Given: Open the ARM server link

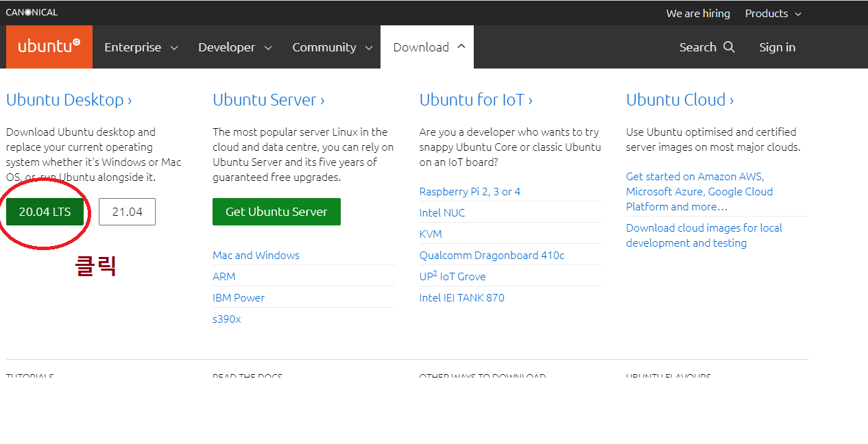Looking at the screenshot, I should click(224, 276).
